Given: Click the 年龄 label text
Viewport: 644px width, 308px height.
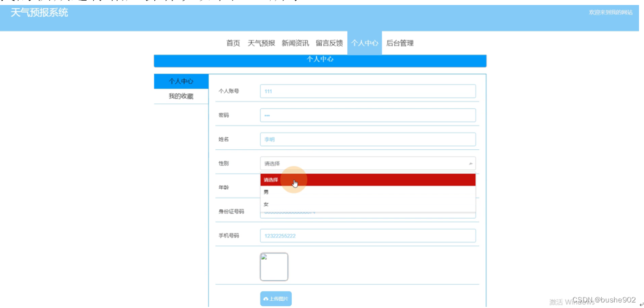Looking at the screenshot, I should click(x=224, y=187).
